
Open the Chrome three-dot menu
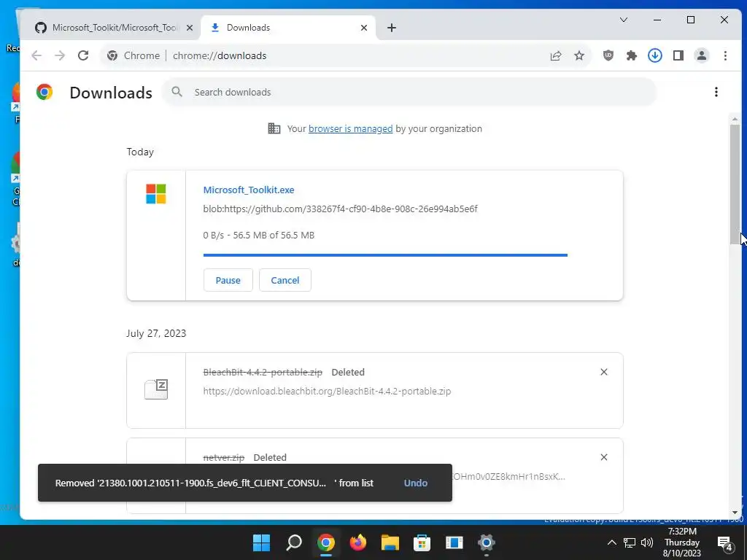point(725,55)
